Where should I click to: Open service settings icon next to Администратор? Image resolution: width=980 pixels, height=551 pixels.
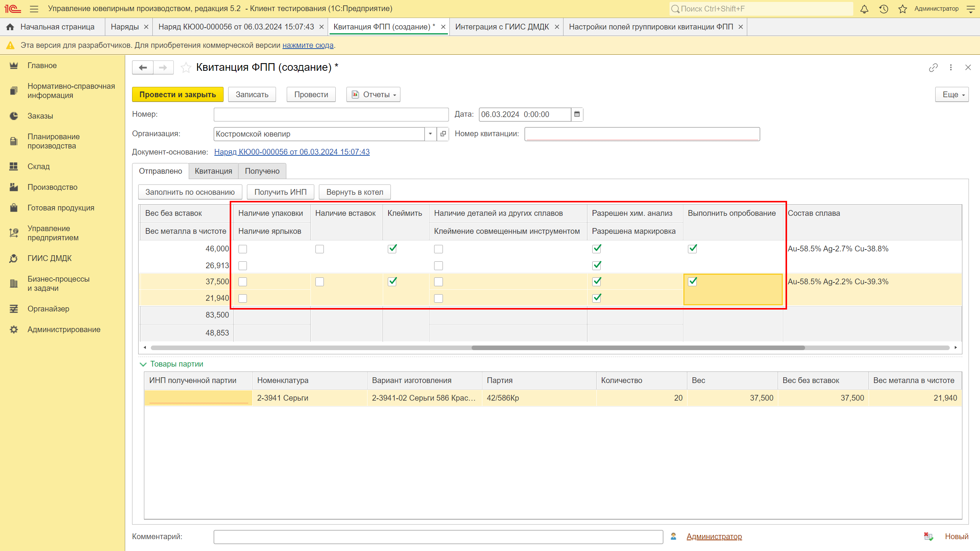tap(971, 9)
